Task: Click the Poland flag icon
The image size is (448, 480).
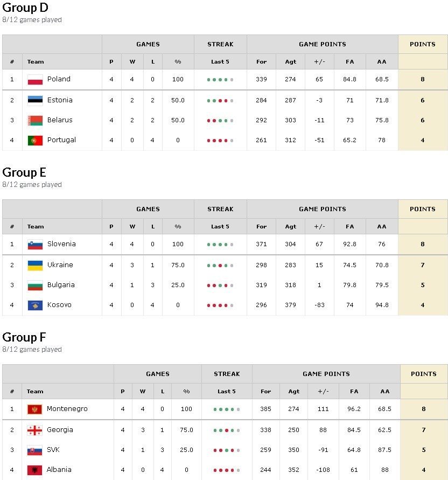Action: pos(35,80)
